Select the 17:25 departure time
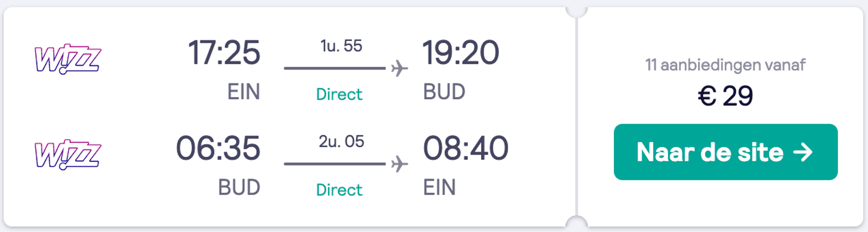 224,53
